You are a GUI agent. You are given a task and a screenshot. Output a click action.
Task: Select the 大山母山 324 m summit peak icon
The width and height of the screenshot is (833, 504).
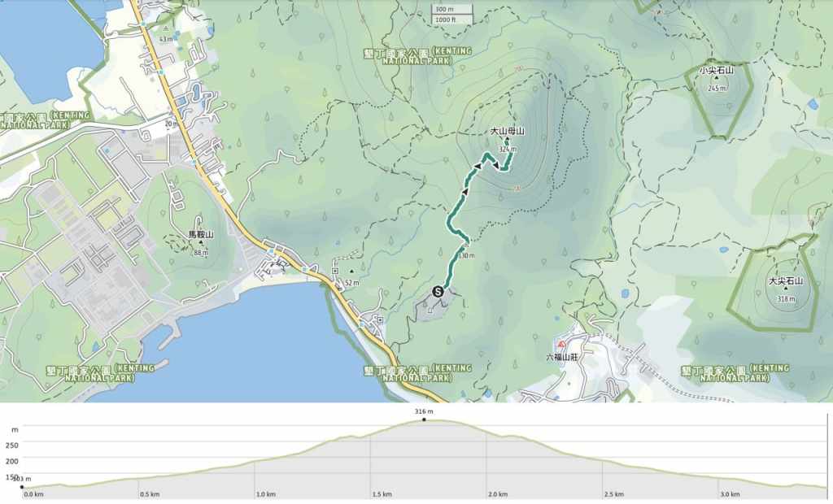[507, 140]
